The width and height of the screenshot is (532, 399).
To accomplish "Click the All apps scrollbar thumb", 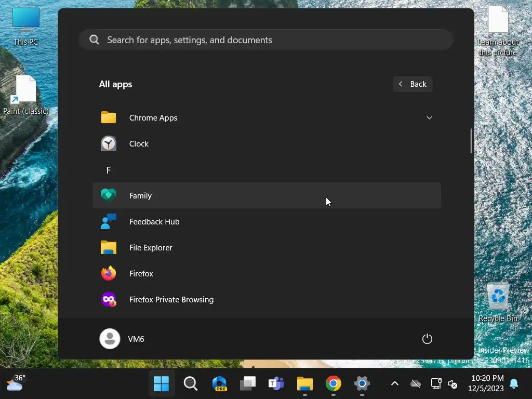I will [471, 140].
